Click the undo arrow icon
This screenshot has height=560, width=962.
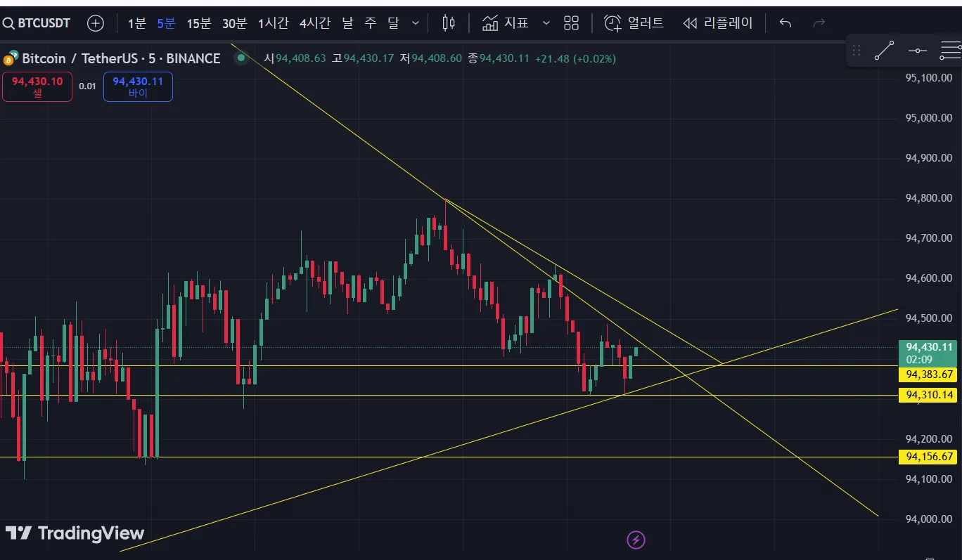point(785,23)
